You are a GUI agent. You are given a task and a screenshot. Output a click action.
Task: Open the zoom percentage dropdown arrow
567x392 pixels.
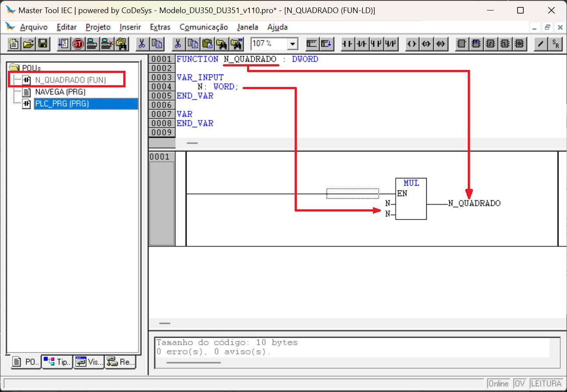pyautogui.click(x=293, y=44)
